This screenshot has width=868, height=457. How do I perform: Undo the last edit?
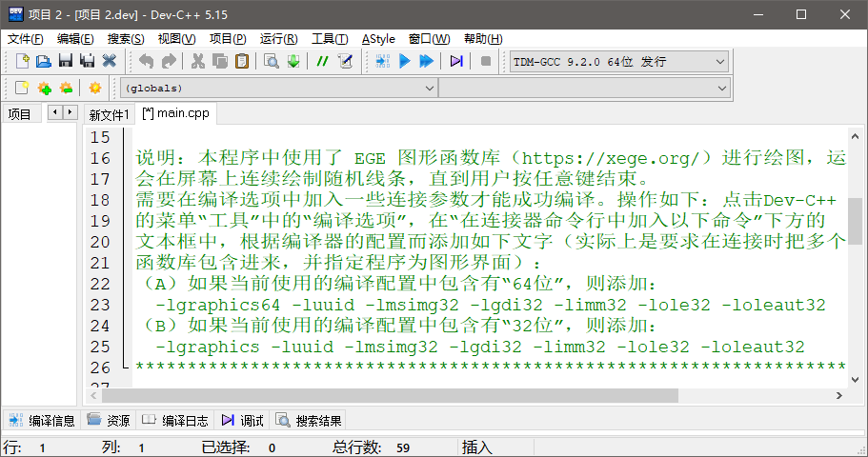tap(146, 61)
